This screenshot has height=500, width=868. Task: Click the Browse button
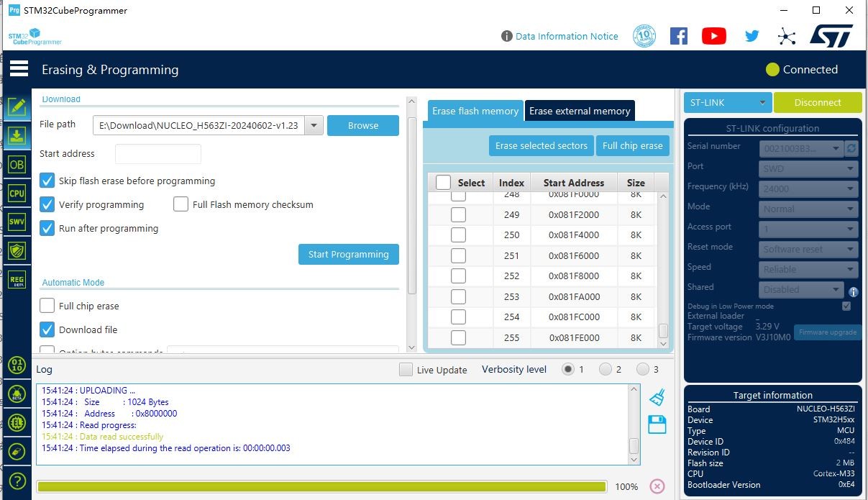[363, 125]
